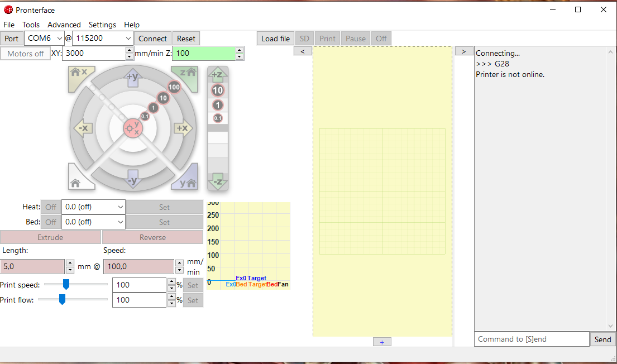Viewport: 617px width, 364px height.
Task: Expand the console with the > button
Action: coord(464,51)
